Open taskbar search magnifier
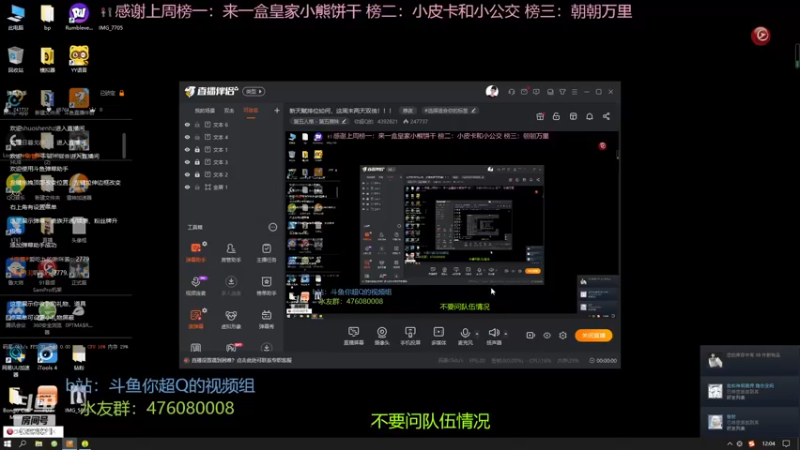Viewport: 800px width, 450px height. coord(22,444)
